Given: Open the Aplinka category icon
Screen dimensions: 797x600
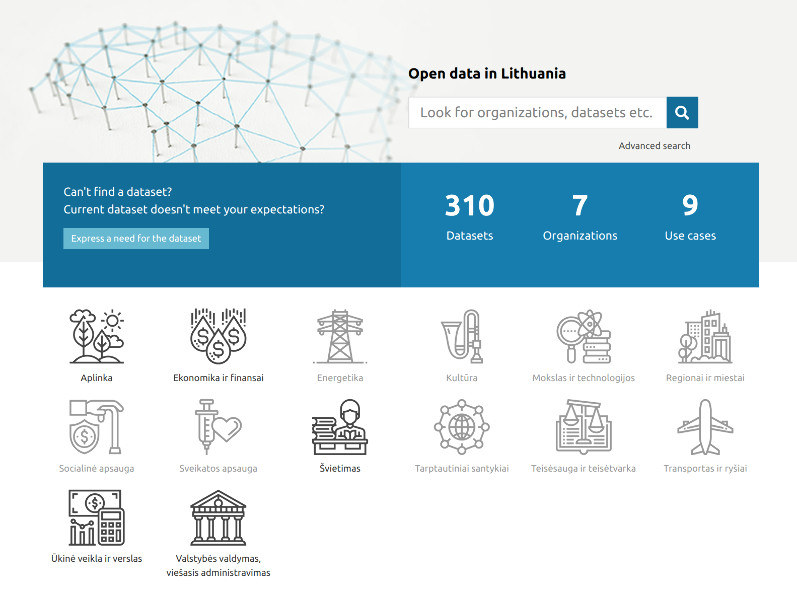Looking at the screenshot, I should point(97,336).
